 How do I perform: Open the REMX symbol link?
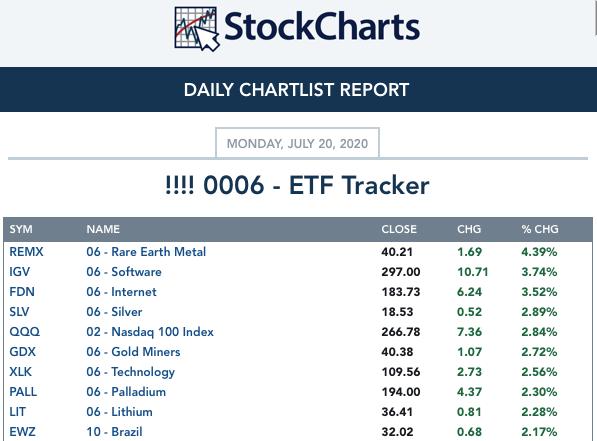click(26, 252)
